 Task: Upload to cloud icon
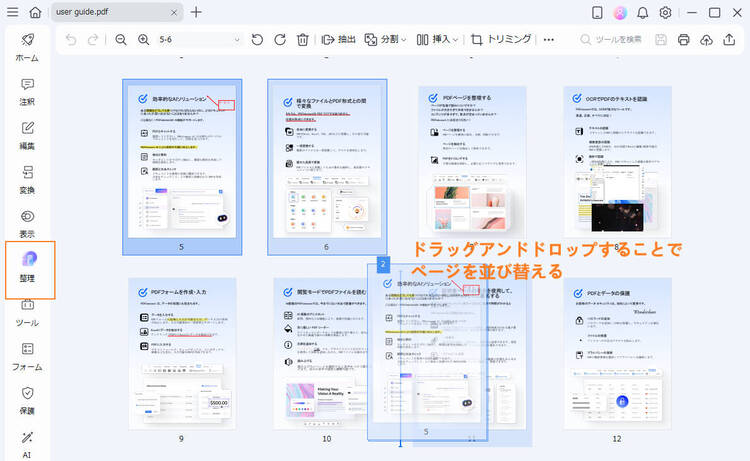[706, 40]
